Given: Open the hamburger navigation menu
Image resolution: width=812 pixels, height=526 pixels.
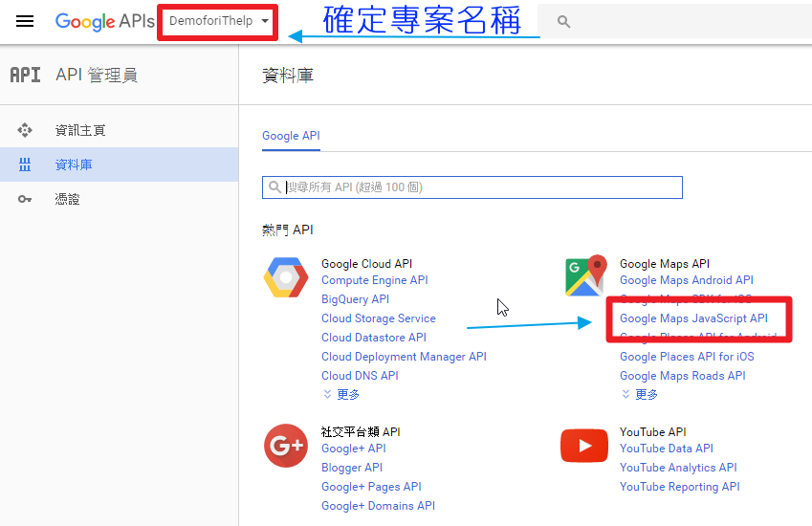Looking at the screenshot, I should [25, 21].
